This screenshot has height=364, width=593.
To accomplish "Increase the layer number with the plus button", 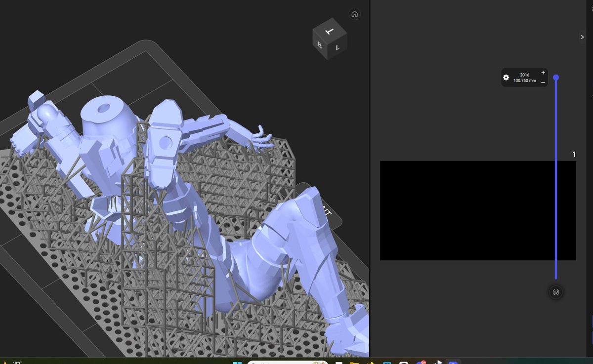I will [x=543, y=73].
